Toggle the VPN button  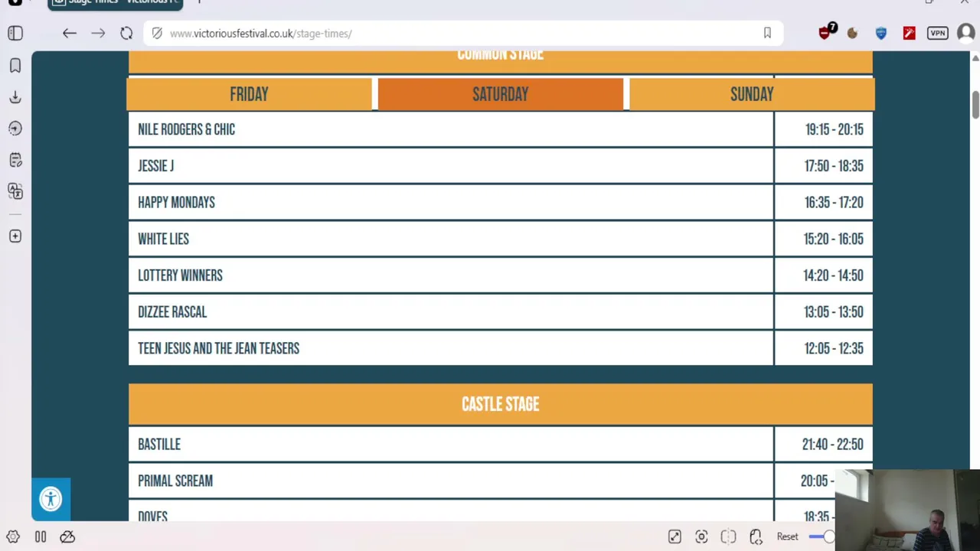(x=938, y=33)
